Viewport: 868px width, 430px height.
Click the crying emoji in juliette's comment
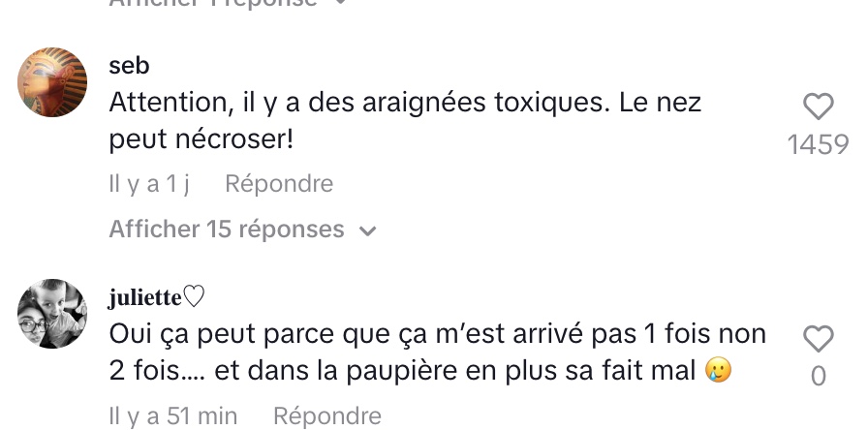[x=719, y=370]
